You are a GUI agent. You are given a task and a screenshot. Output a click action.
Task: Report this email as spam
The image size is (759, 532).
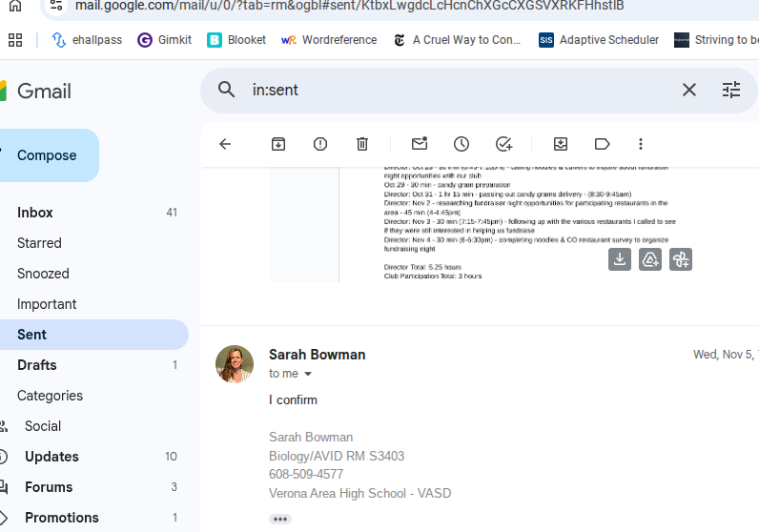tap(320, 144)
